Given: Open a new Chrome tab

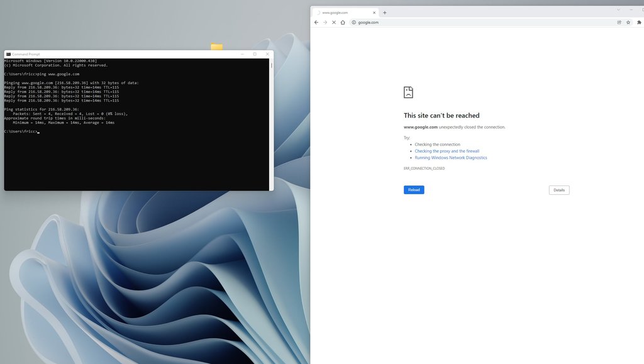Looking at the screenshot, I should click(384, 13).
